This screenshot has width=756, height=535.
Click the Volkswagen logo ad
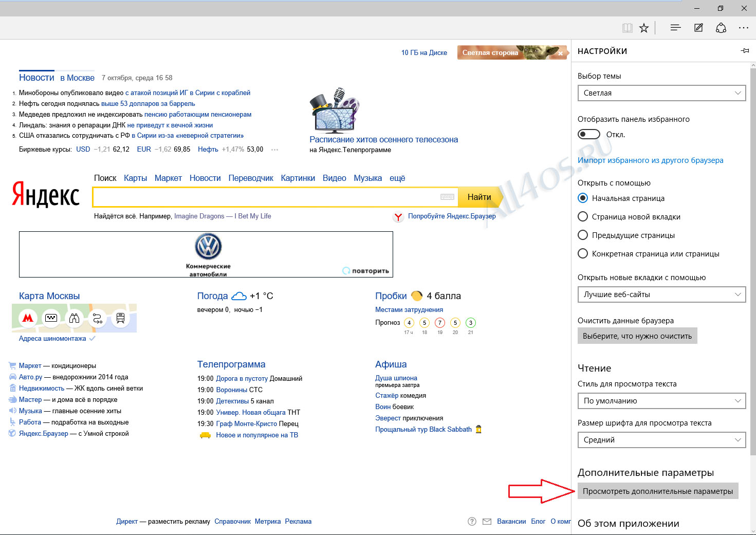(208, 246)
